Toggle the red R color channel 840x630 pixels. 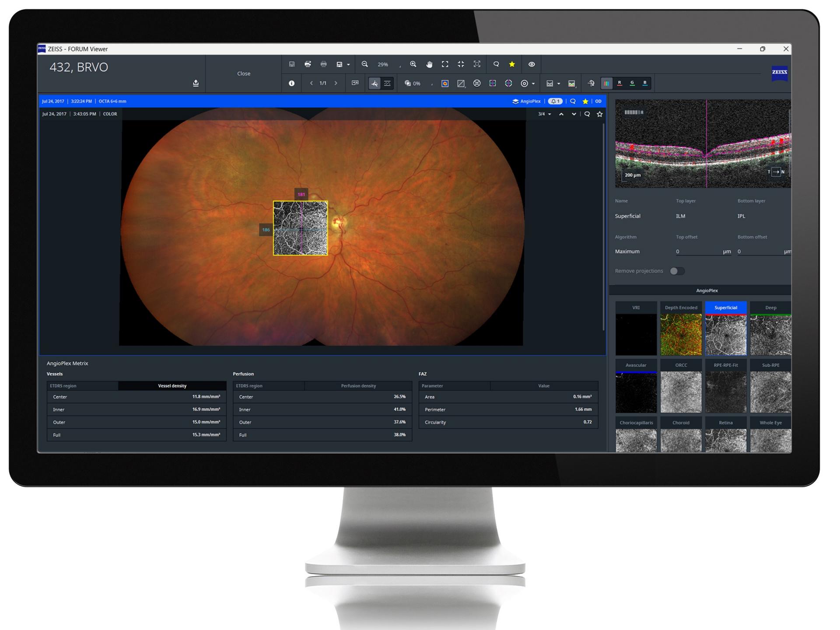(x=619, y=83)
